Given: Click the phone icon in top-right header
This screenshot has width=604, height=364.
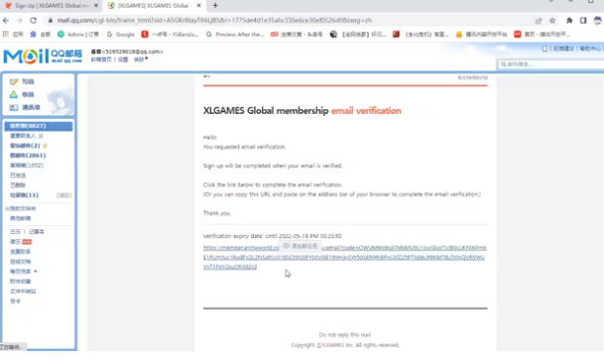Looking at the screenshot, I should pos(544,49).
